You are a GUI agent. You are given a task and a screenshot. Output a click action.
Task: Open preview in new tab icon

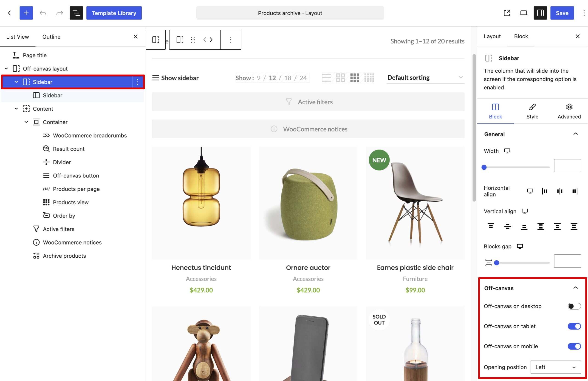coord(507,13)
